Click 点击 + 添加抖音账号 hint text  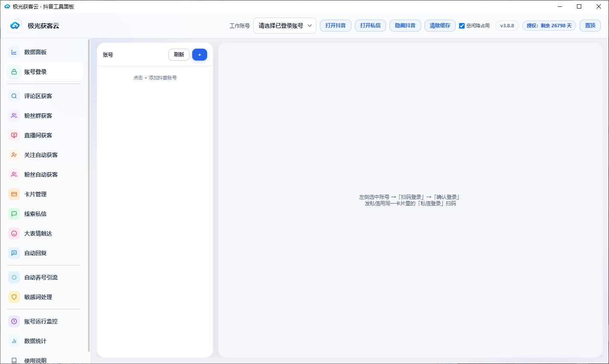click(x=155, y=78)
